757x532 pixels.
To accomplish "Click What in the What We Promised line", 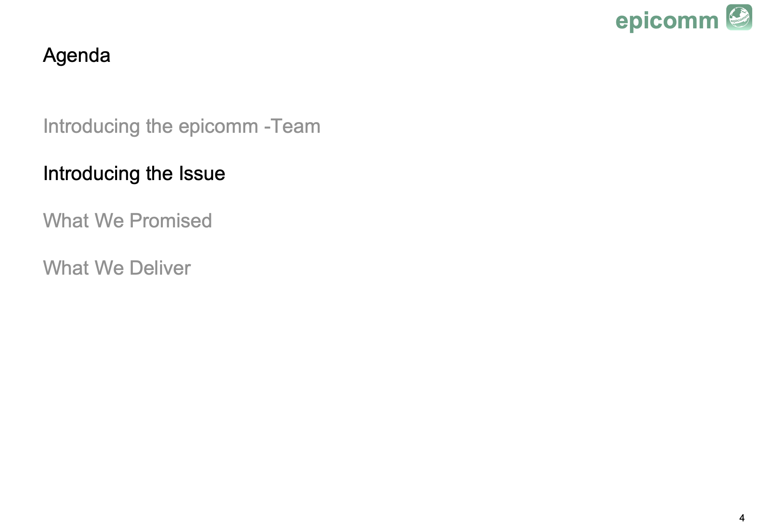I will (x=66, y=221).
